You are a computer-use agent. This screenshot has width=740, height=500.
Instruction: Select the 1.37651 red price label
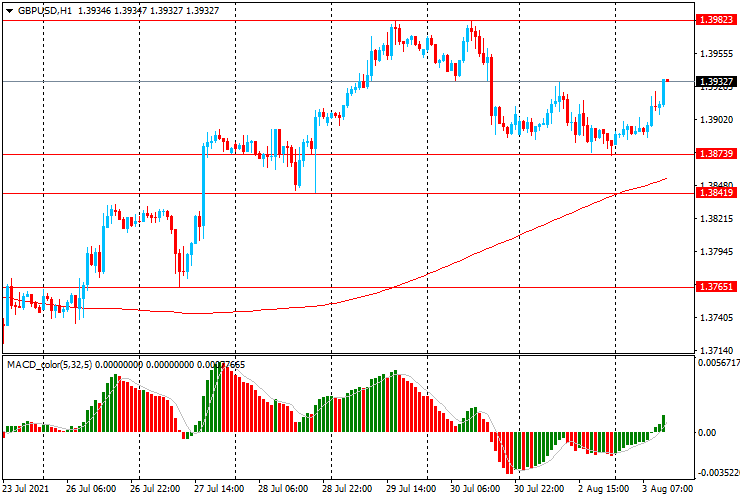[x=716, y=287]
